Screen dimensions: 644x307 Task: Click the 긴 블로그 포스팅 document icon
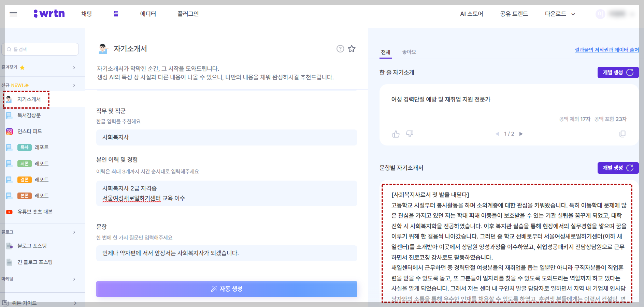click(9, 262)
